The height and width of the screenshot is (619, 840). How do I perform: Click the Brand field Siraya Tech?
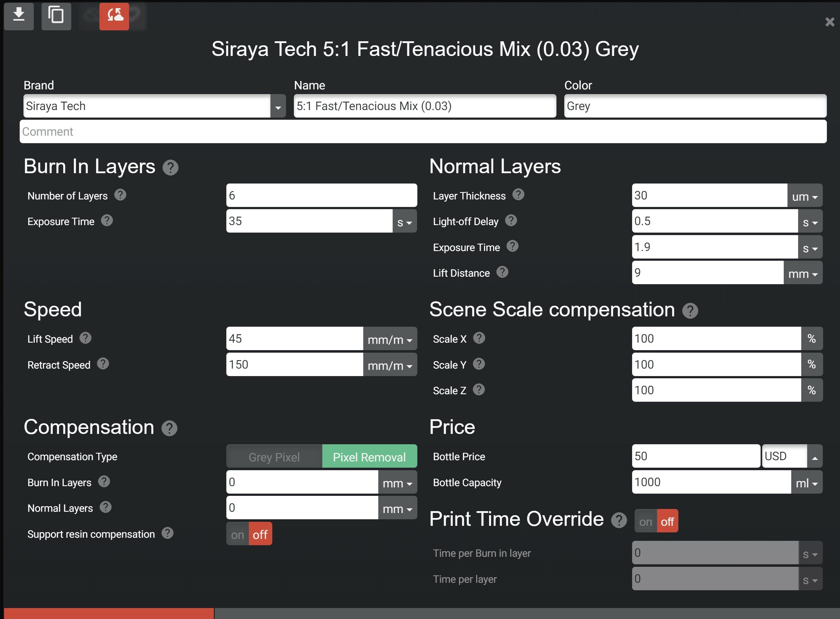pyautogui.click(x=147, y=106)
